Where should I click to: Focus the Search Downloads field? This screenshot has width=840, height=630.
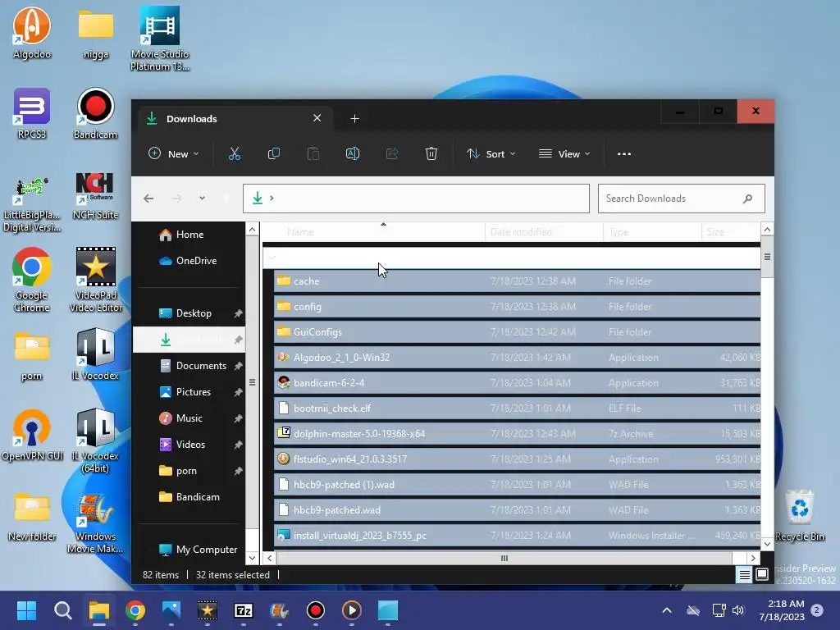click(681, 199)
